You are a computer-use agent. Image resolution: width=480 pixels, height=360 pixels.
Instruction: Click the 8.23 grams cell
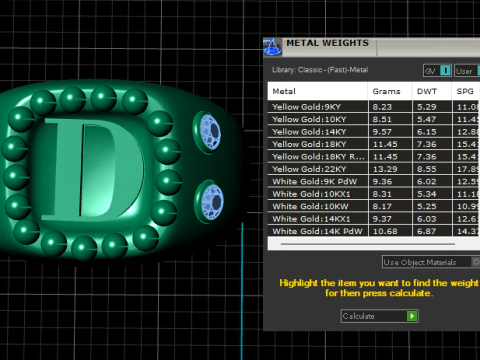tap(390, 107)
